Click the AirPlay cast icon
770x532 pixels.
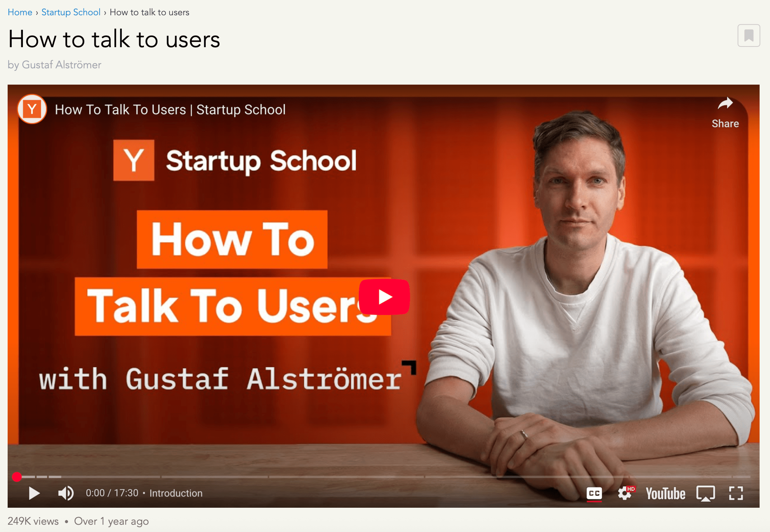click(705, 493)
